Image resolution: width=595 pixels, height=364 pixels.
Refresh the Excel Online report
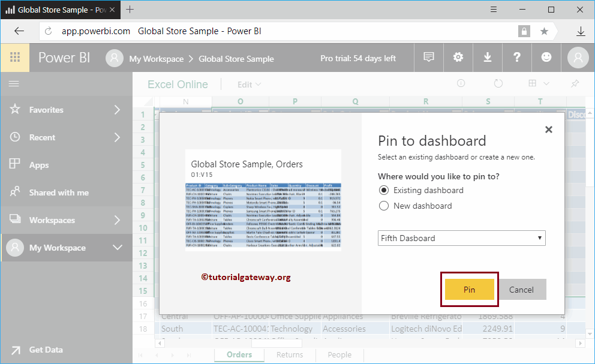[498, 84]
